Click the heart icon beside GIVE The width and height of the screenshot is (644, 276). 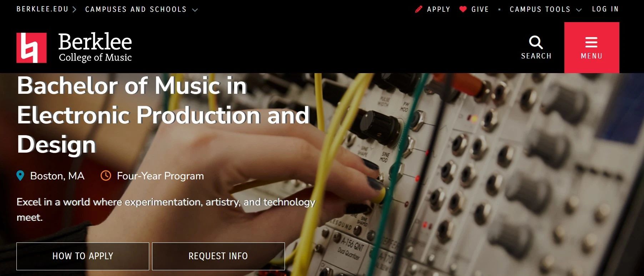tap(463, 9)
